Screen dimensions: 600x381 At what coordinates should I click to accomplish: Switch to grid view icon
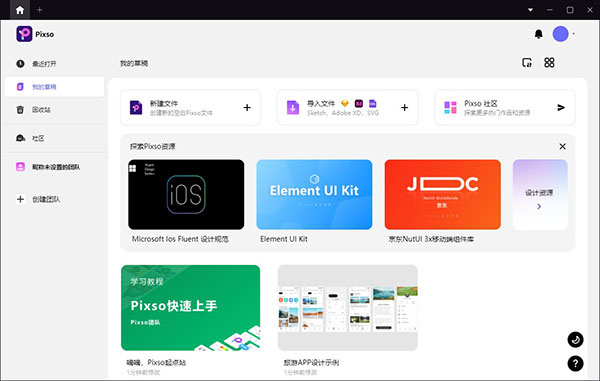point(549,63)
